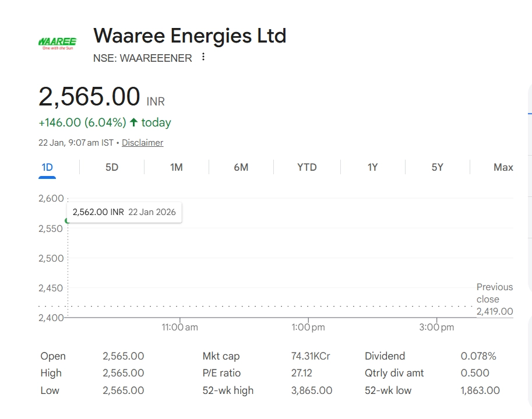Click the Dividend yield 0.078% value

point(478,356)
